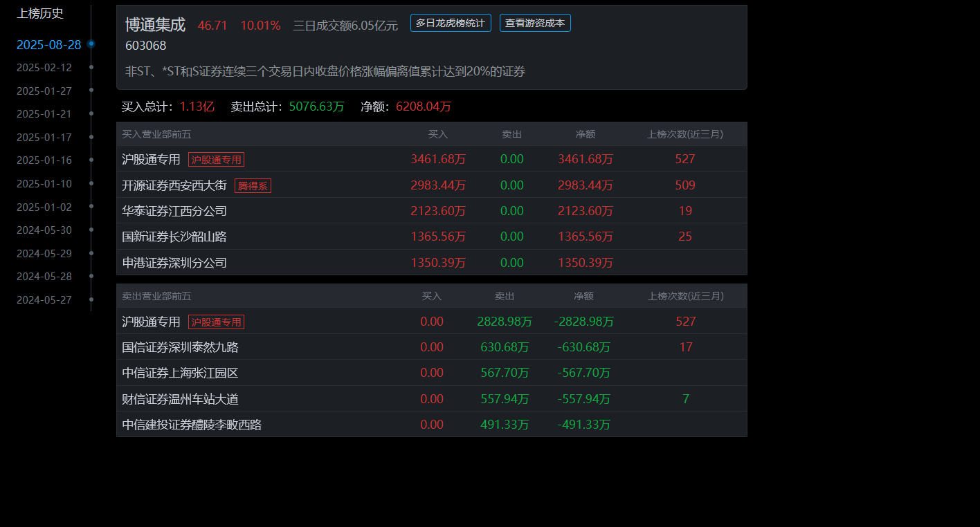
Task: Click 沪股通专用 name in sell table
Action: [151, 322]
